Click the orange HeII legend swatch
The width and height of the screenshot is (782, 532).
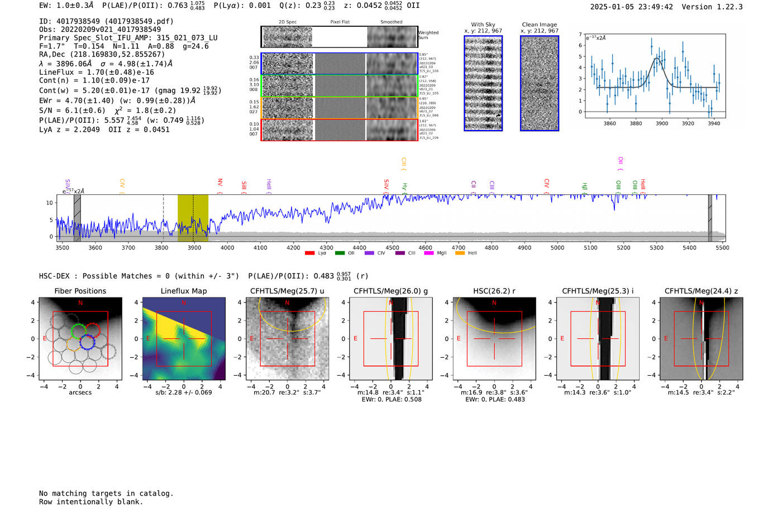pyautogui.click(x=460, y=253)
